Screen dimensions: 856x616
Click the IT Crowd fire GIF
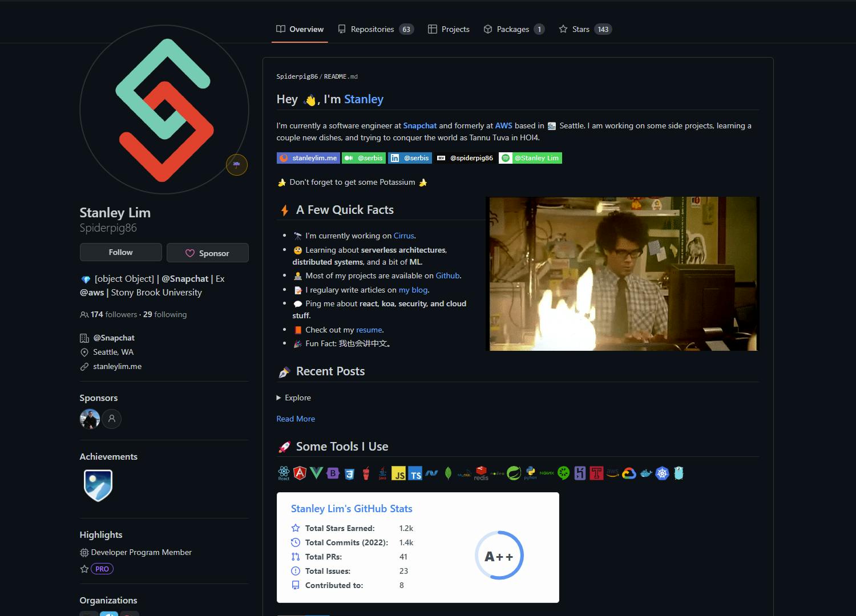(622, 274)
